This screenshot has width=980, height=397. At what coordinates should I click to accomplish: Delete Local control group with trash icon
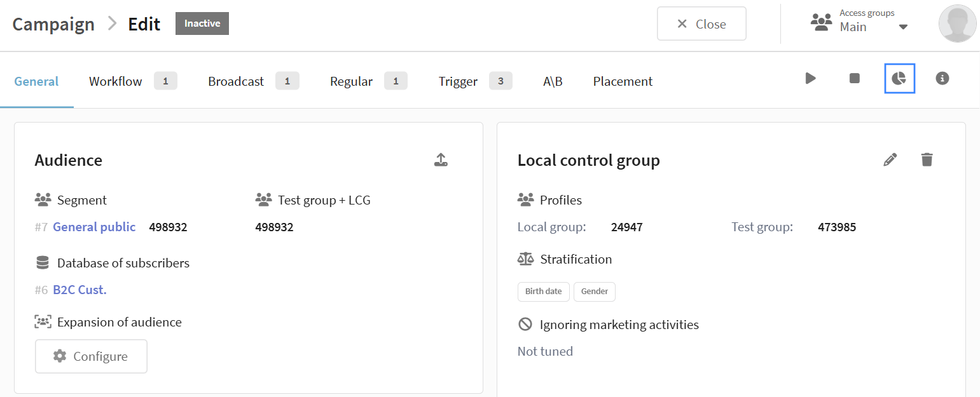coord(927,160)
